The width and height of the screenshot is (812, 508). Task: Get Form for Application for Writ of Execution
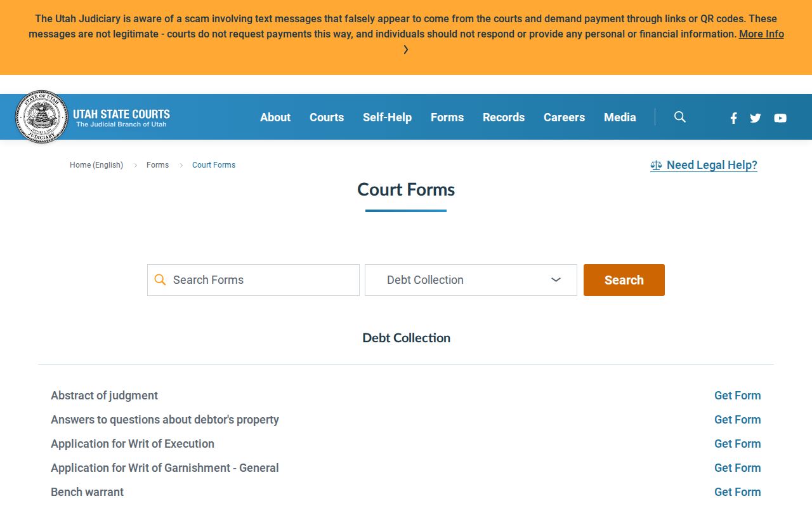pyautogui.click(x=737, y=444)
